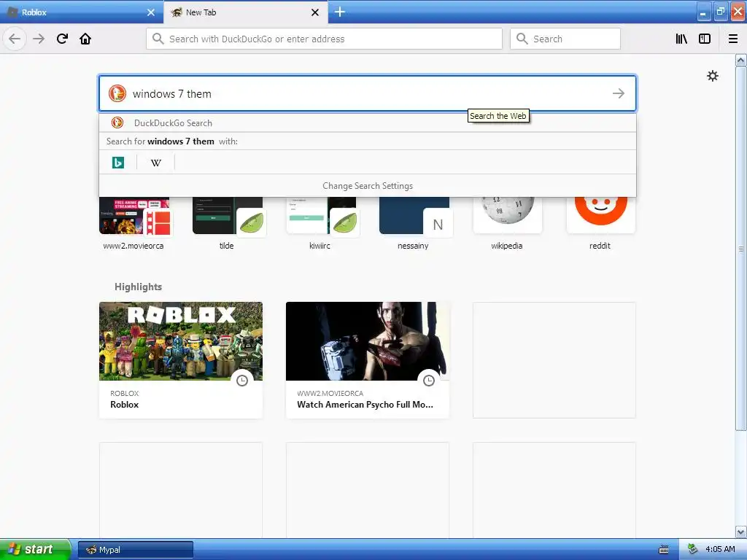This screenshot has height=560, width=747.
Task: Click the DuckDuckGo logo in the page search box
Action: (117, 93)
